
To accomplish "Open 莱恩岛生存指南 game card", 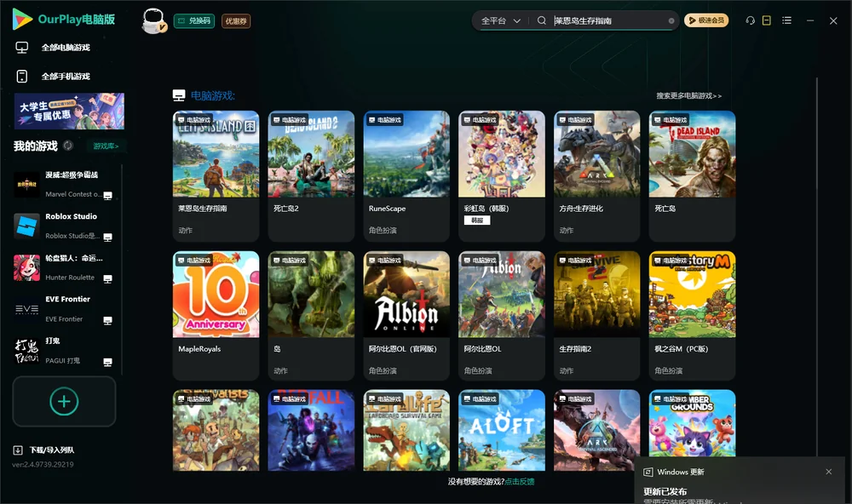I will point(216,176).
